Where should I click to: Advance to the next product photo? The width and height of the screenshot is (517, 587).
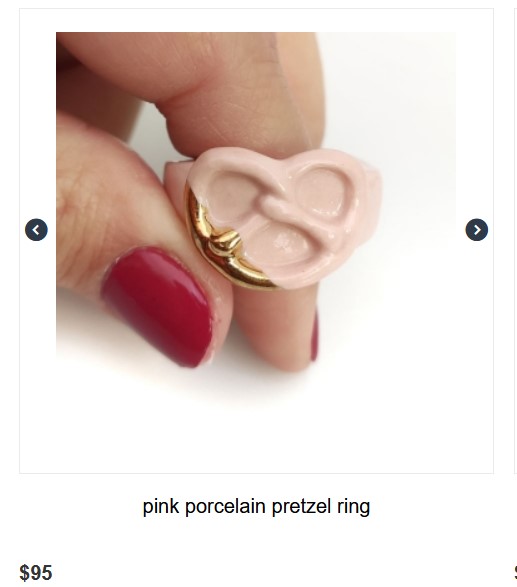click(477, 229)
